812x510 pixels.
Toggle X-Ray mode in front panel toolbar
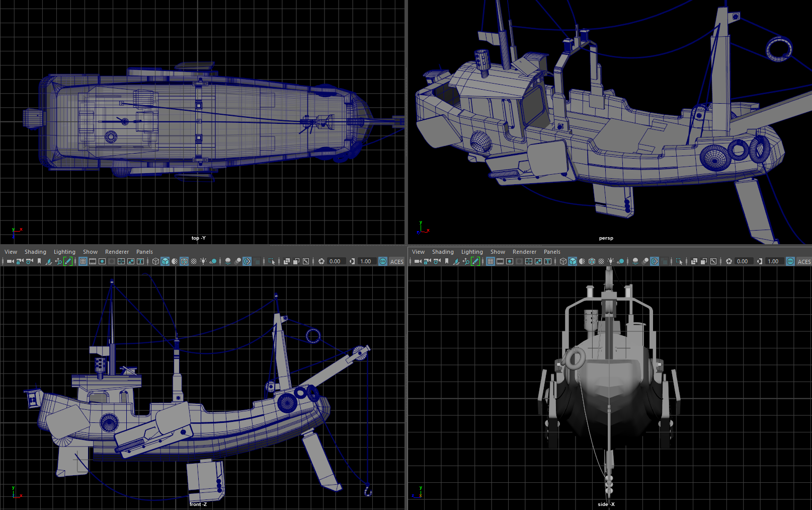[287, 261]
